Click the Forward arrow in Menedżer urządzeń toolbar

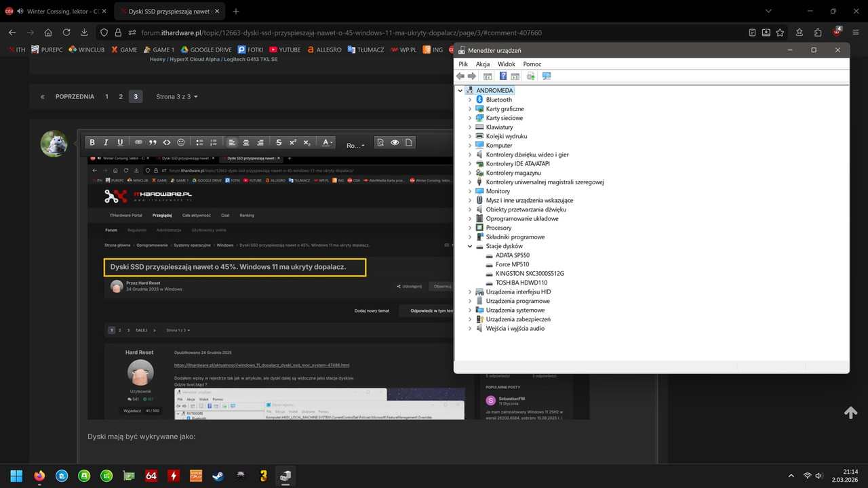(x=471, y=76)
